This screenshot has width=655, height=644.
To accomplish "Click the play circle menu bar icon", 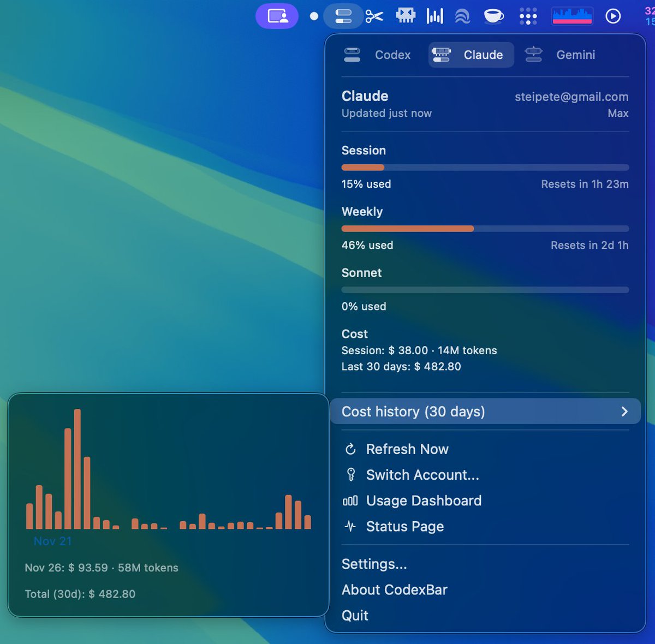I will (613, 16).
